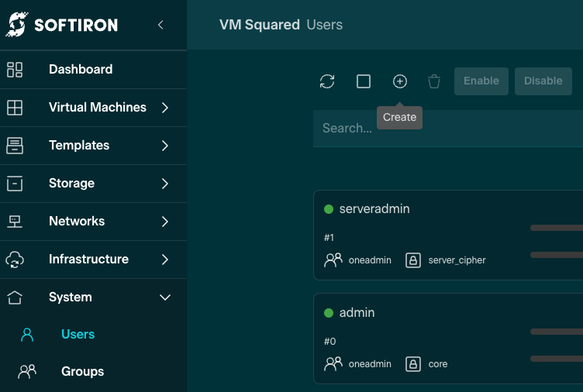Open the Users page in sidebar
The image size is (583, 392).
tap(78, 335)
